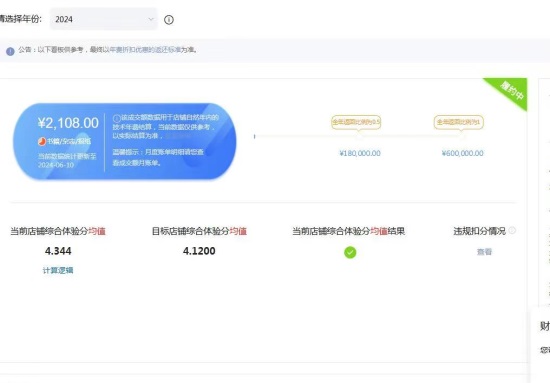Click the blue announcement exclamation icon
Image resolution: width=550 pixels, height=383 pixels.
pos(10,51)
